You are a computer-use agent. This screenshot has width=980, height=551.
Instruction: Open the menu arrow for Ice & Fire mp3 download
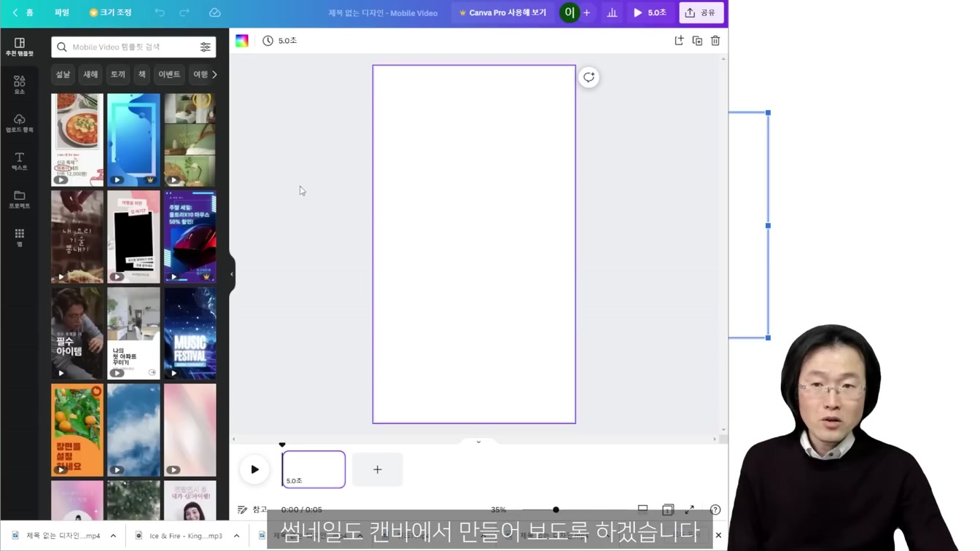point(237,536)
